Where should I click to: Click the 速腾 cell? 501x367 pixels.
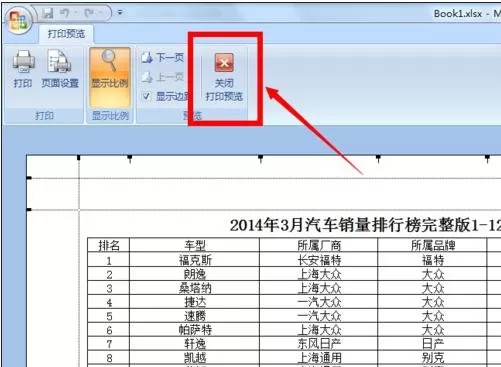[195, 316]
